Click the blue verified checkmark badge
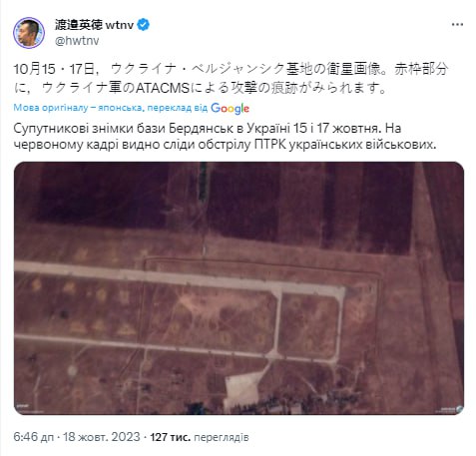Viewport: 476px width, 456px height. [144, 25]
